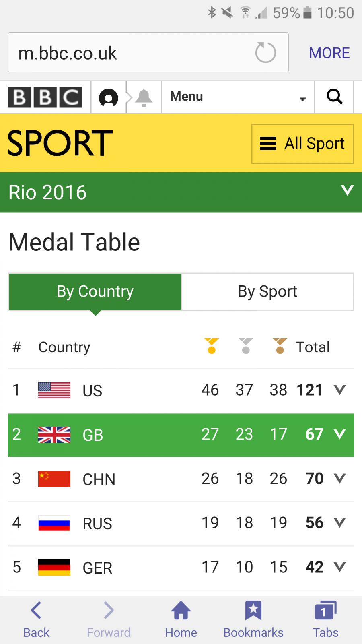Open browser Bookmarks
Image resolution: width=362 pixels, height=644 pixels.
pos(253,619)
